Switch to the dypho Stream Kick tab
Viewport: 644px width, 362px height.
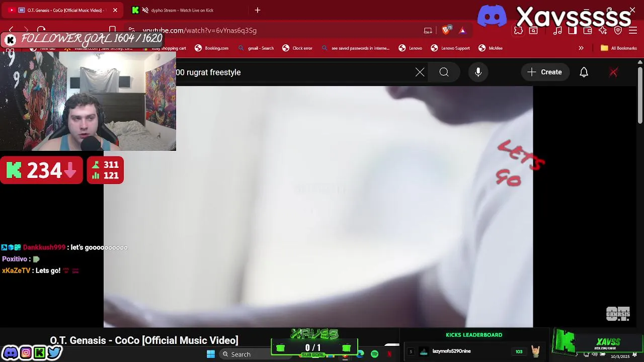coord(186,10)
